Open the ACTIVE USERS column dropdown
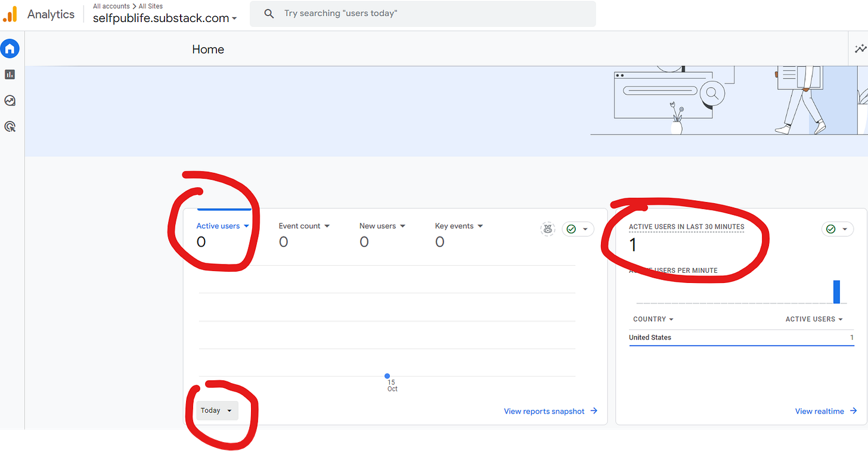 (x=814, y=319)
